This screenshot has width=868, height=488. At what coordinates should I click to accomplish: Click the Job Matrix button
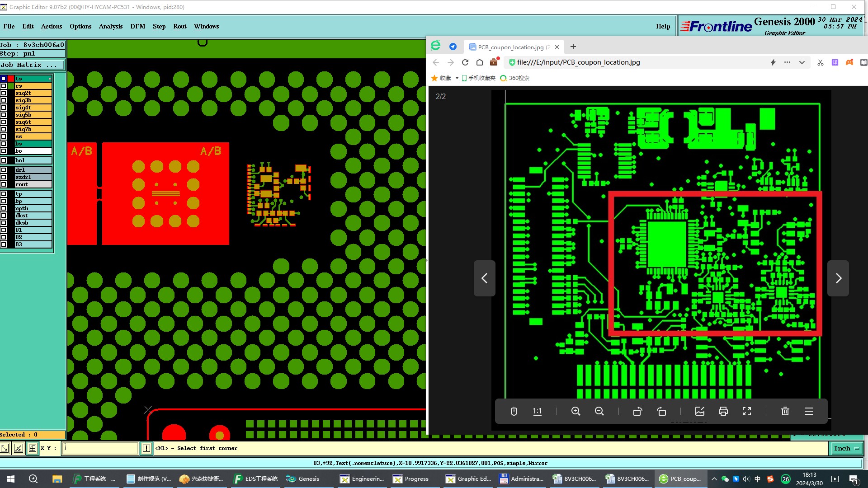(x=32, y=65)
